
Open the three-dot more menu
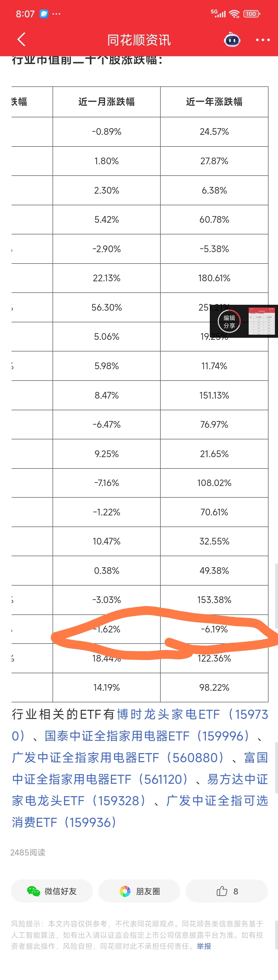263,39
